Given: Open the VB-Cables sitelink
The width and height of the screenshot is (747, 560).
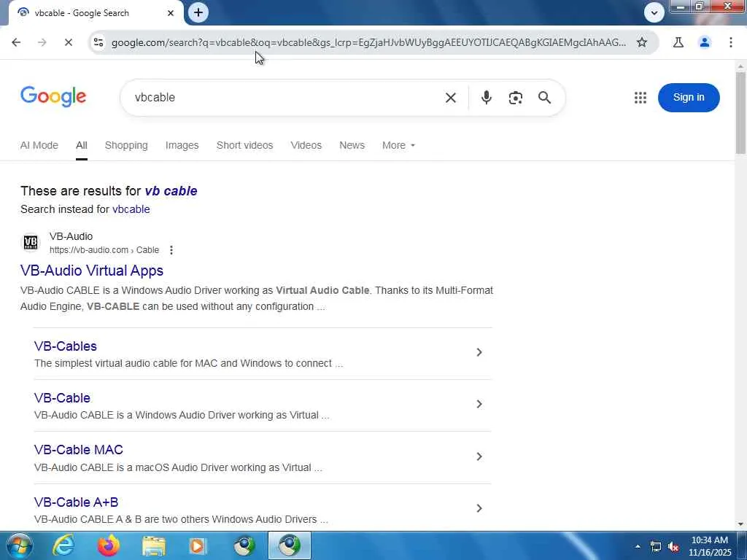Looking at the screenshot, I should click(65, 346).
